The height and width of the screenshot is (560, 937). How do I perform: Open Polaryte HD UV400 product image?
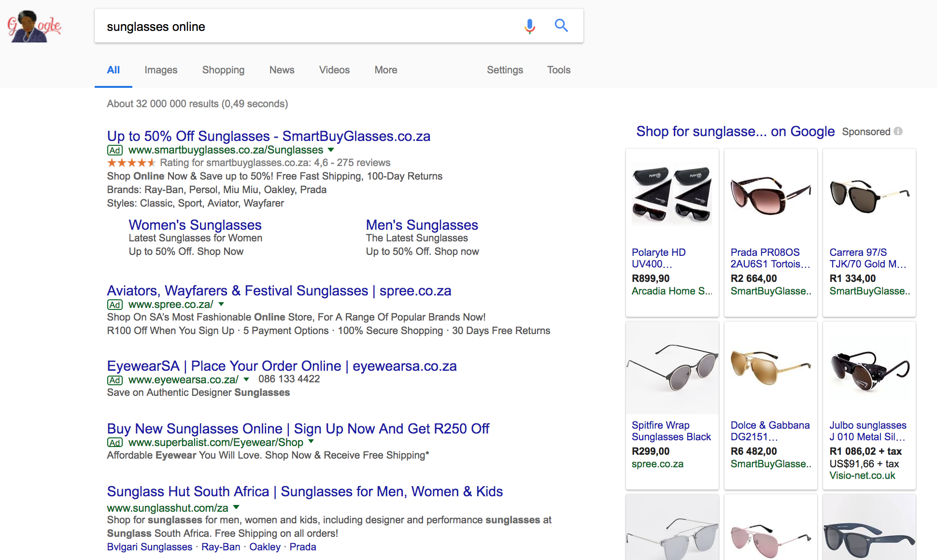click(x=672, y=195)
